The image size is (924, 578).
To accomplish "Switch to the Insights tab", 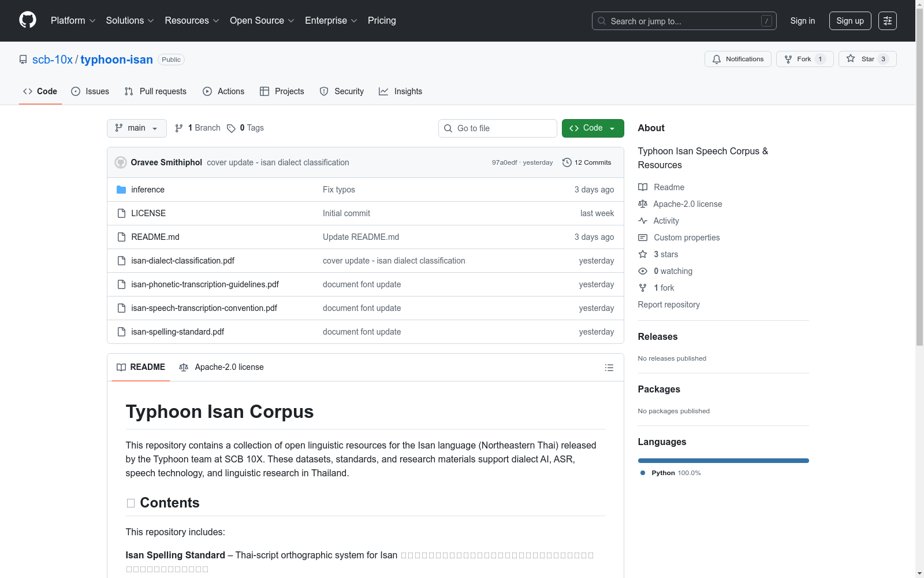I will pos(400,91).
